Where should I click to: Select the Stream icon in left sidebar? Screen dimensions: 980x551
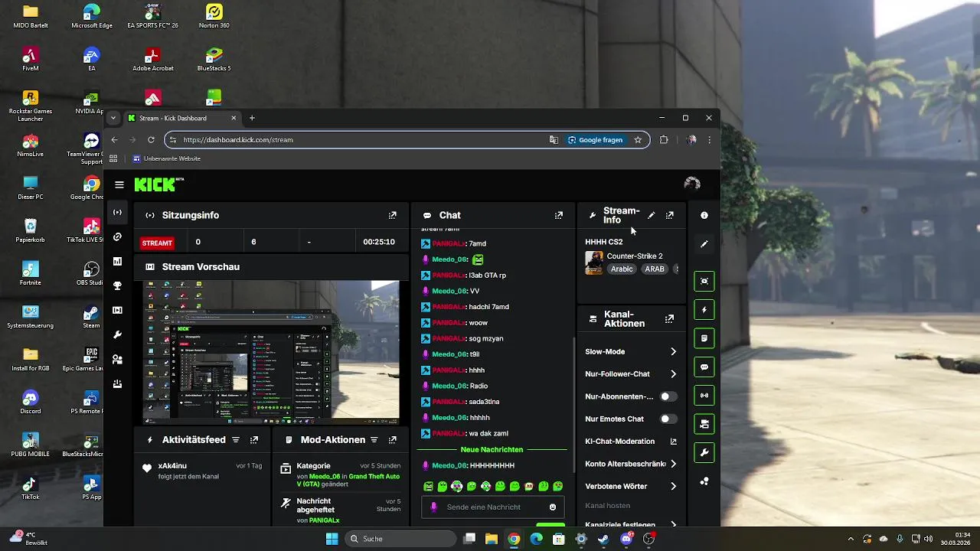pos(117,212)
